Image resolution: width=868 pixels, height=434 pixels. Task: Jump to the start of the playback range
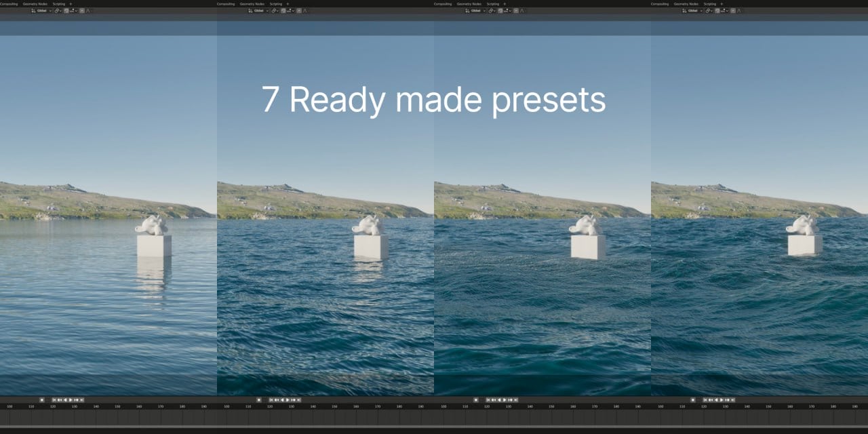pos(54,399)
